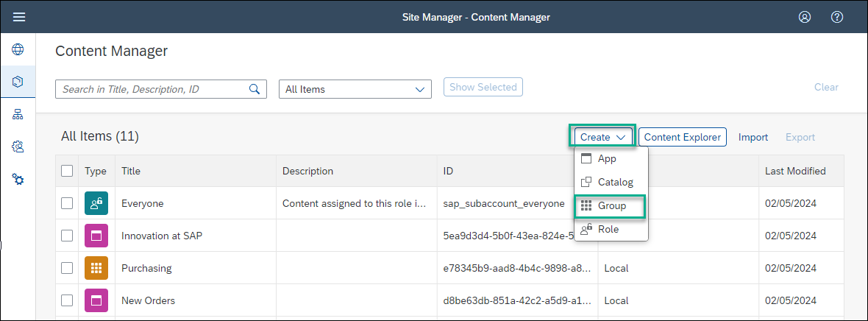Click the Export button
The width and height of the screenshot is (868, 321).
pos(800,137)
